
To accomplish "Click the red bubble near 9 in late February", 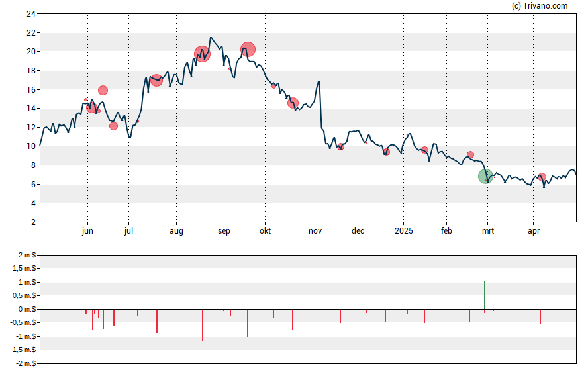I will pyautogui.click(x=470, y=154).
